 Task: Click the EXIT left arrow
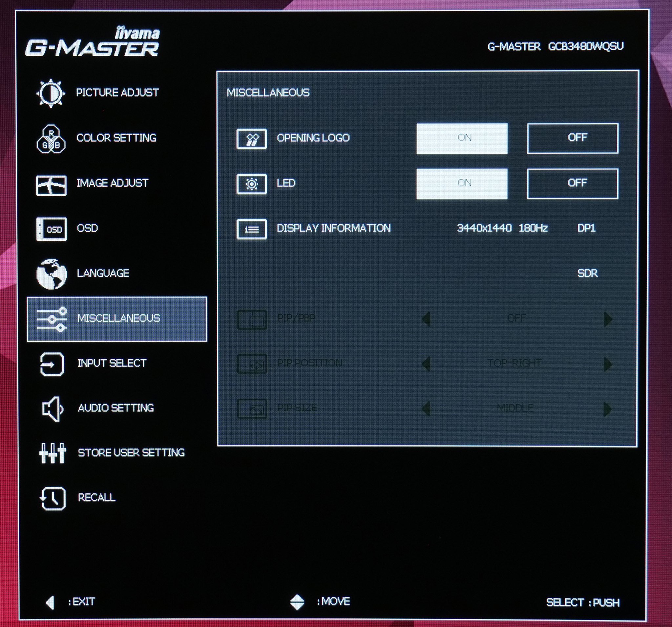(x=50, y=602)
